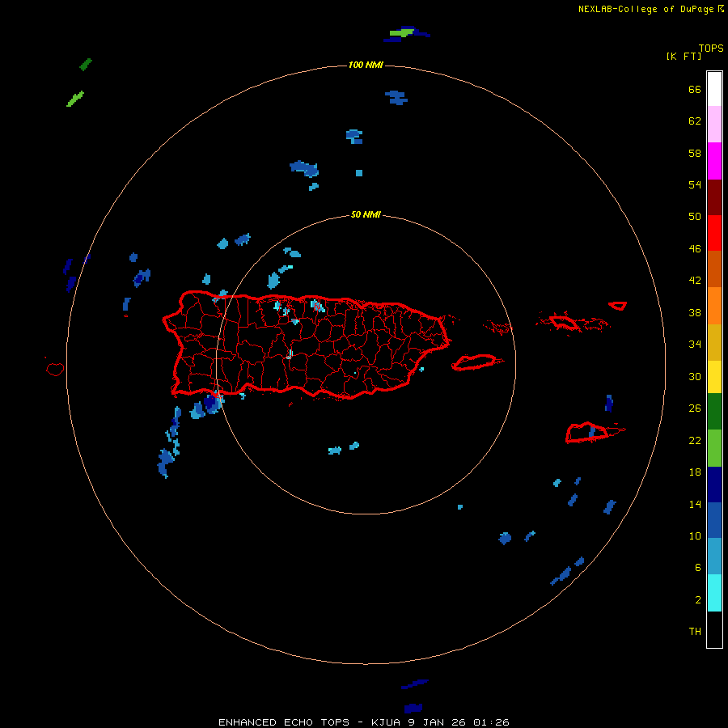Screen dimensions: 728x728
Task: Click the legend value 30
Action: tap(695, 376)
